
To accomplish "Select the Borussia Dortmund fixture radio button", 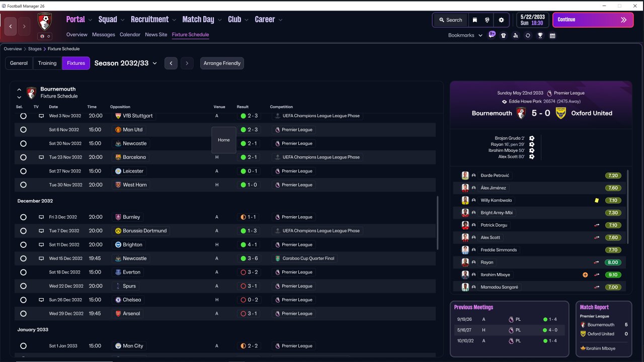I will [23, 231].
